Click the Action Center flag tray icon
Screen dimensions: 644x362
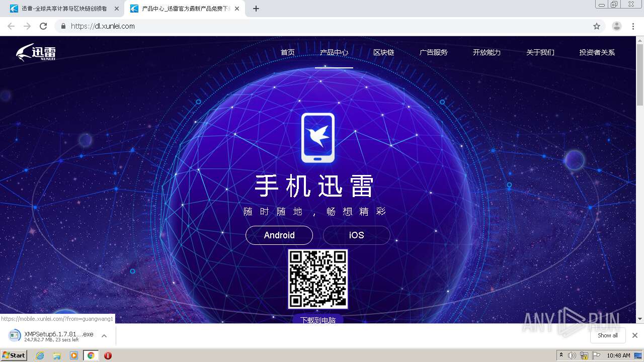point(596,355)
